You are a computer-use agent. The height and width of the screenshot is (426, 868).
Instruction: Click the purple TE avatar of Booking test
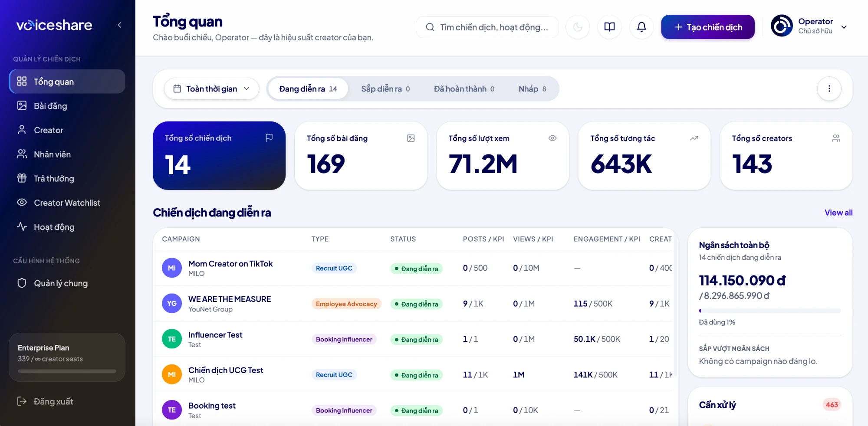point(172,410)
